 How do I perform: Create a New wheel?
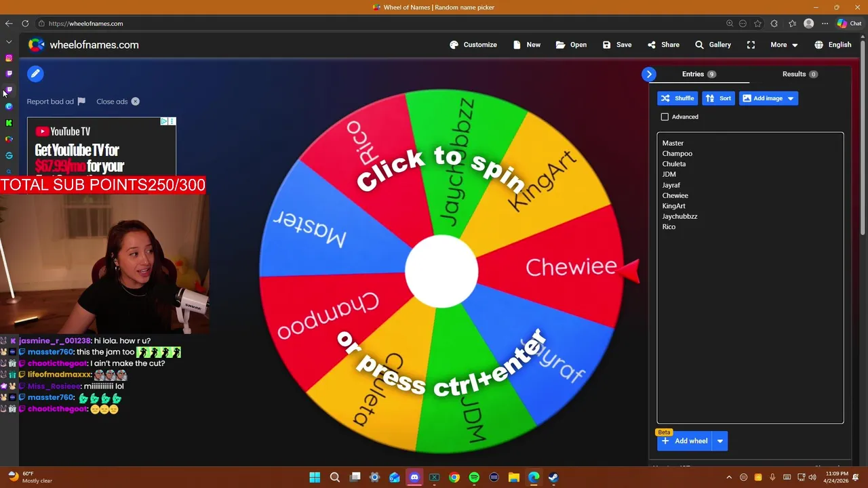527,45
